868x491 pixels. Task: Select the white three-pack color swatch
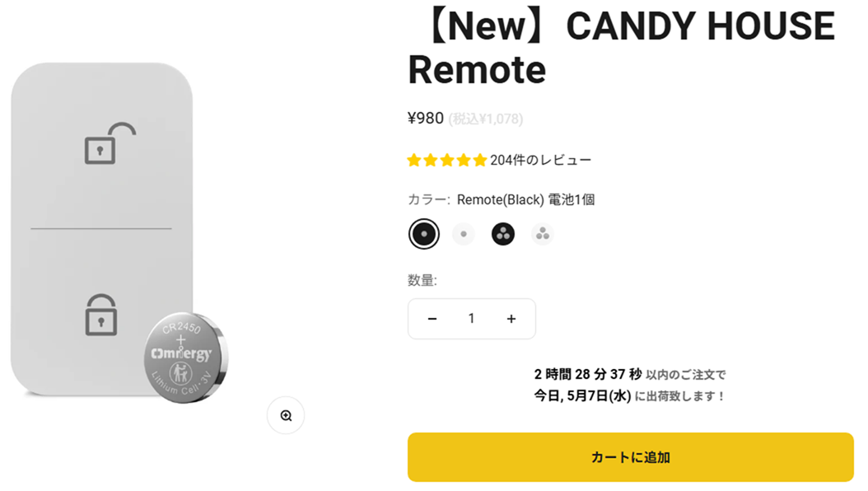coord(543,234)
